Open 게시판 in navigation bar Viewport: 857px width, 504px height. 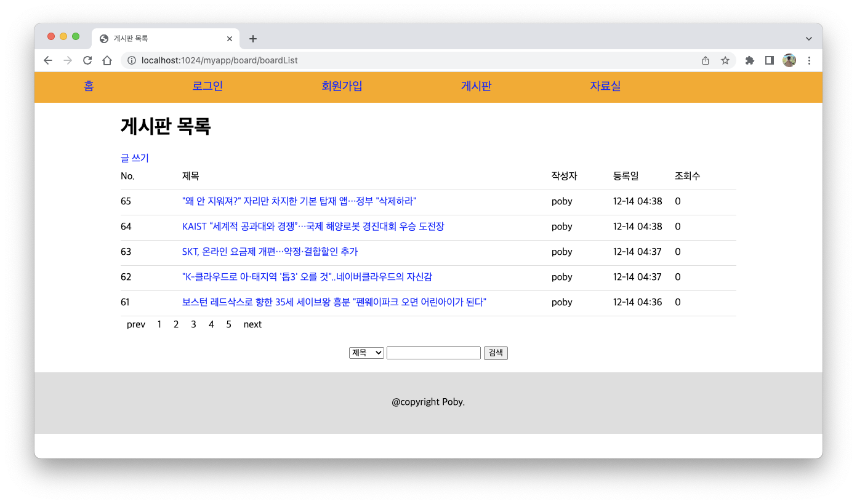pos(476,86)
